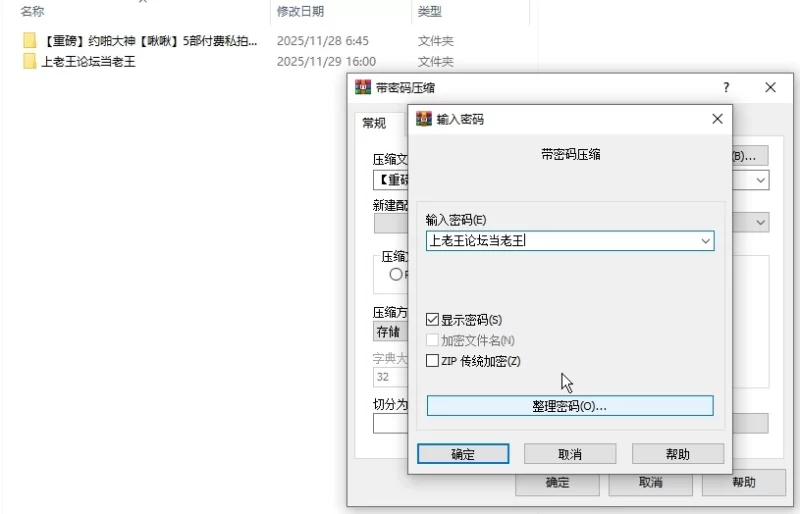The width and height of the screenshot is (800, 514).
Task: Click the dictionary size field showing 32
Action: tap(391, 377)
